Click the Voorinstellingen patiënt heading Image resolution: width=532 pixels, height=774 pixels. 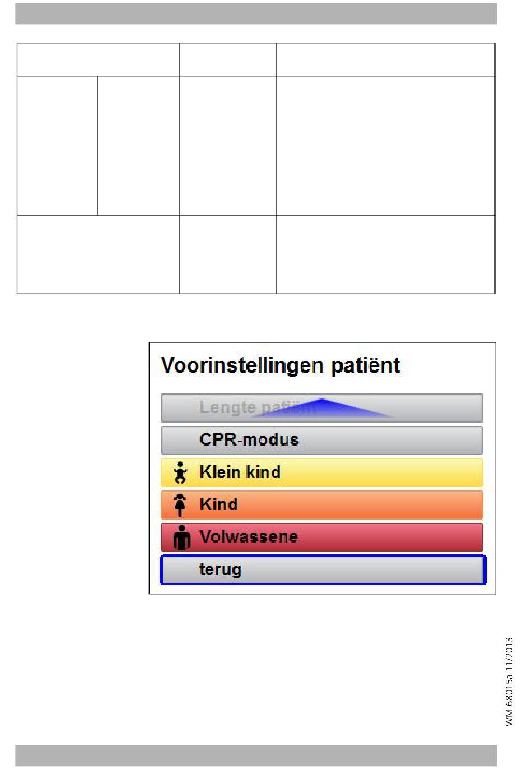[x=280, y=365]
